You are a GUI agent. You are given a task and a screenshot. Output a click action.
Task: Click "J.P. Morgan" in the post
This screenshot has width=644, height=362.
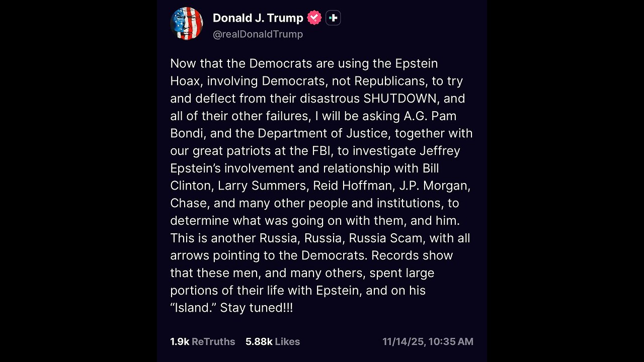point(433,186)
